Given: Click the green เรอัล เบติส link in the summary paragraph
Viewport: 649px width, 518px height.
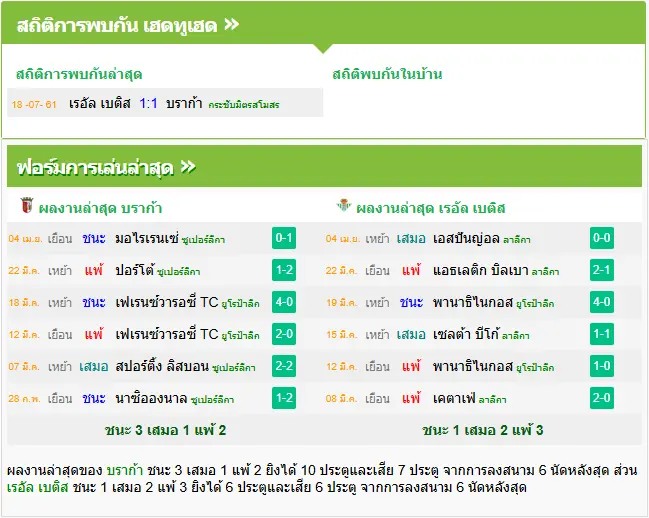Looking at the screenshot, I should 38,487.
